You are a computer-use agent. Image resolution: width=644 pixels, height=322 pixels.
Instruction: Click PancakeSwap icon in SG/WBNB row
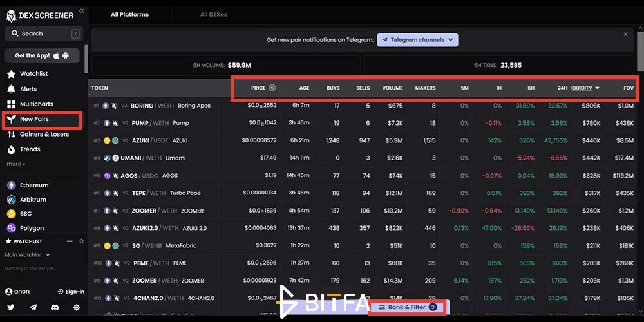coord(115,245)
